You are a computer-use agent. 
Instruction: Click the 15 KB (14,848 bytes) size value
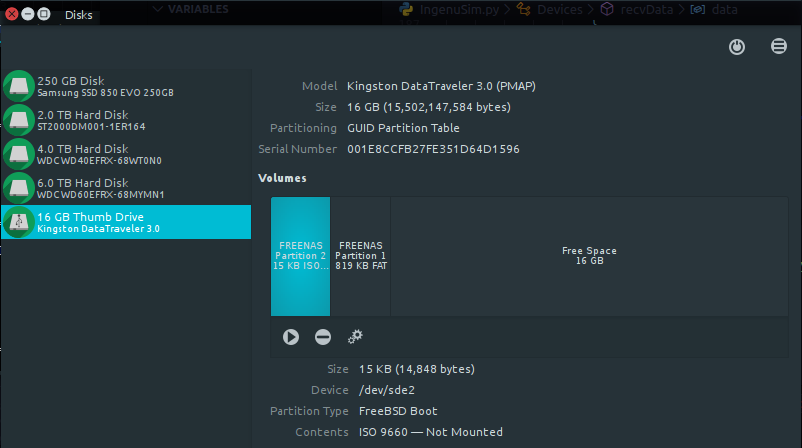[417, 369]
